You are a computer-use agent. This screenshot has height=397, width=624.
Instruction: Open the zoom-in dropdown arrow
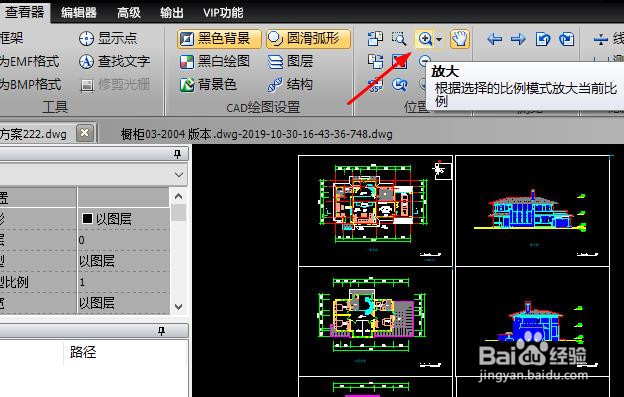tap(439, 39)
